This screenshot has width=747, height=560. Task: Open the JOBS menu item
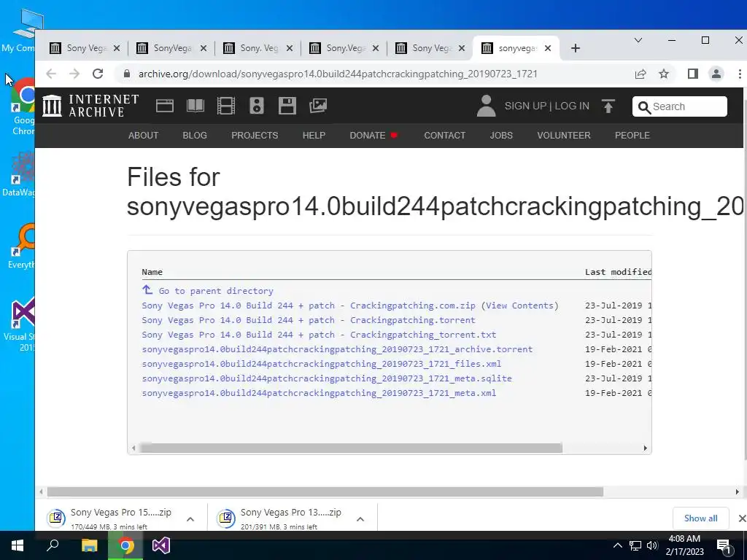click(501, 136)
